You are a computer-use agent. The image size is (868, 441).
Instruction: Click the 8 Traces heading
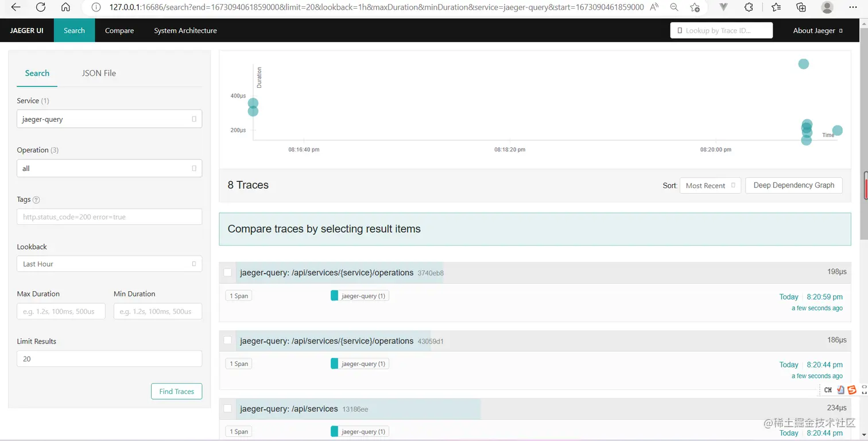[248, 185]
